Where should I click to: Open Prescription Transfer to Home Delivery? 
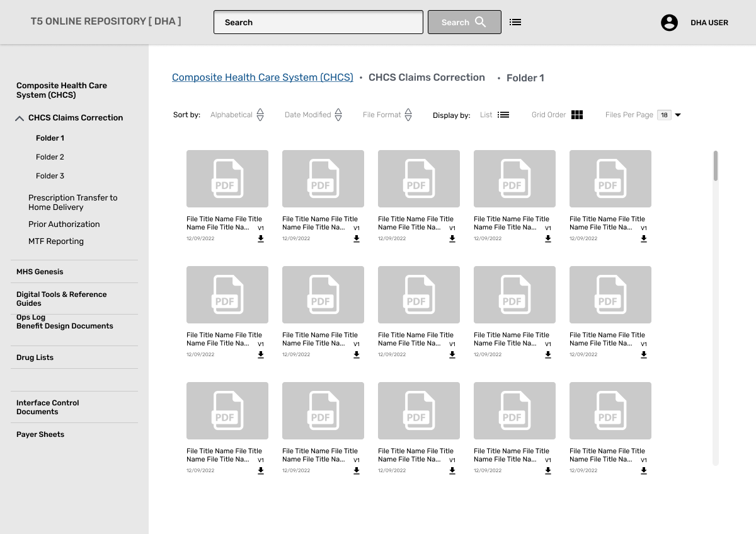tap(72, 202)
